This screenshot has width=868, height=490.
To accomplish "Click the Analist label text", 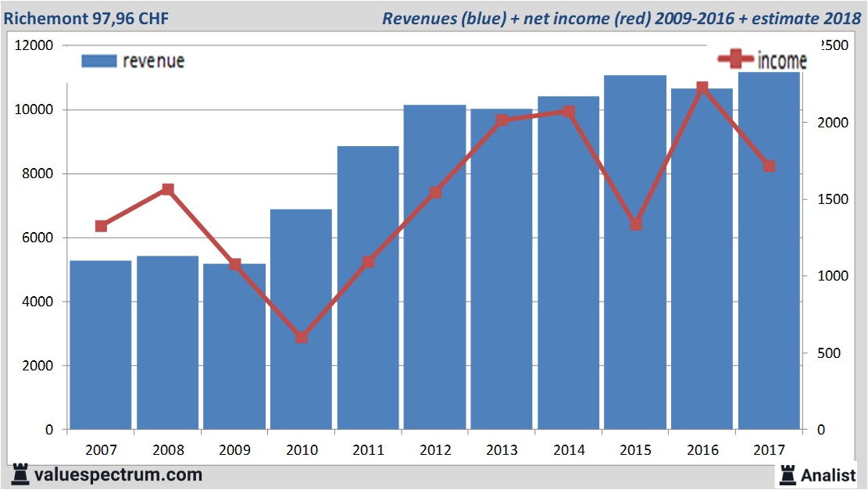I will coord(828,474).
